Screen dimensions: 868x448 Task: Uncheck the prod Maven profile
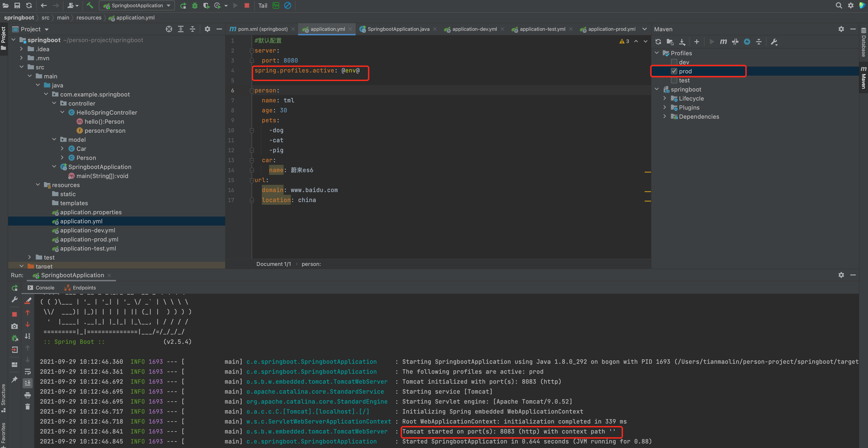pos(674,71)
